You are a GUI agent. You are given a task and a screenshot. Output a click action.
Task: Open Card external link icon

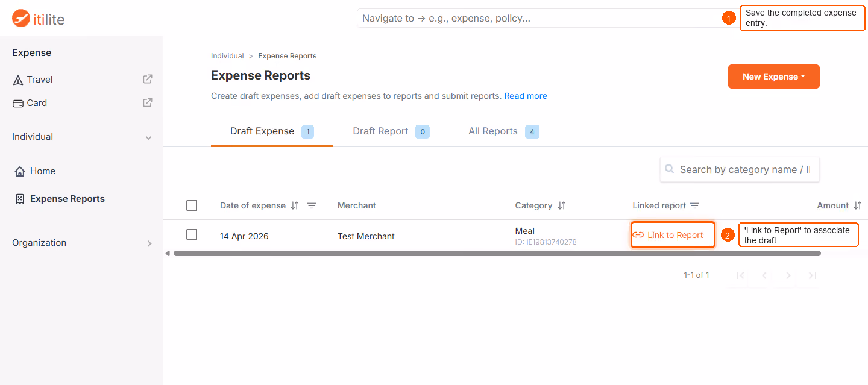point(147,102)
